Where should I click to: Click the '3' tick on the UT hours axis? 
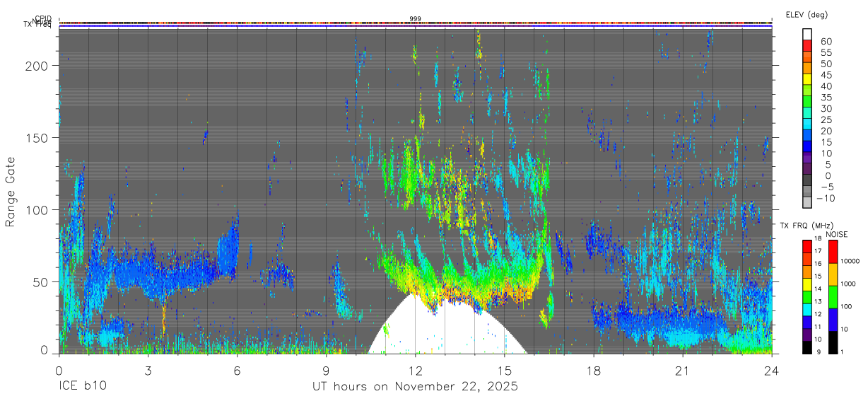coord(148,370)
